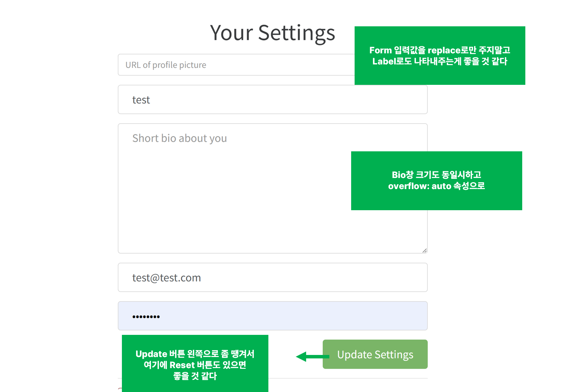Viewport: 561px width, 392px height.
Task: Click the "test@test.com" text in email field
Action: tap(166, 278)
